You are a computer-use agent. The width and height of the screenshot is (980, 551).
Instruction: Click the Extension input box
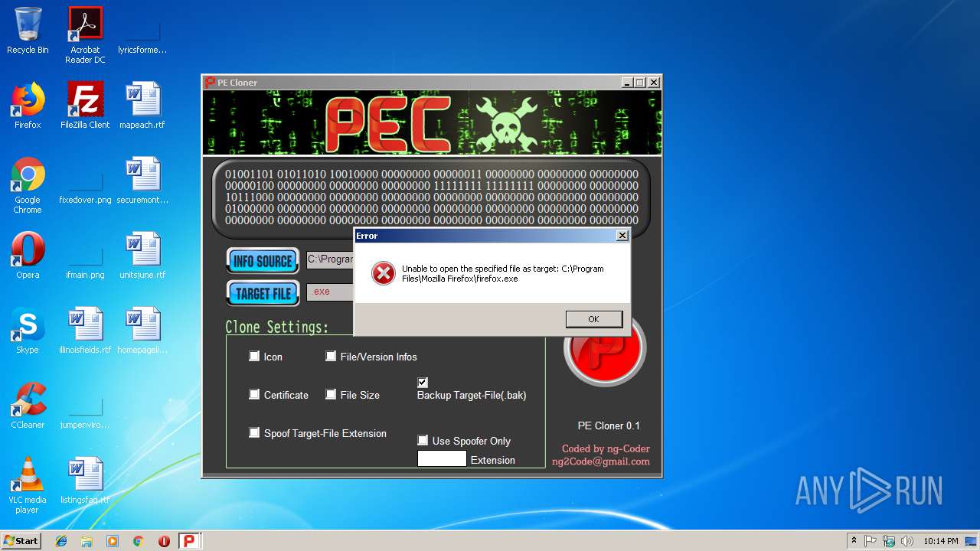point(442,458)
